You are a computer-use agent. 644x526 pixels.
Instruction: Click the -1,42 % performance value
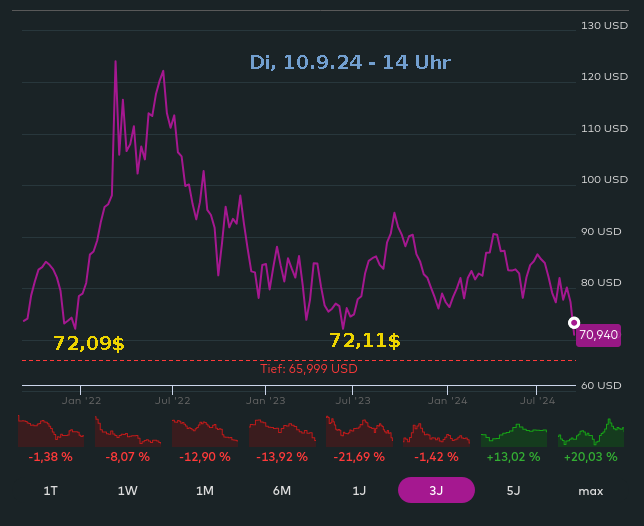click(436, 457)
